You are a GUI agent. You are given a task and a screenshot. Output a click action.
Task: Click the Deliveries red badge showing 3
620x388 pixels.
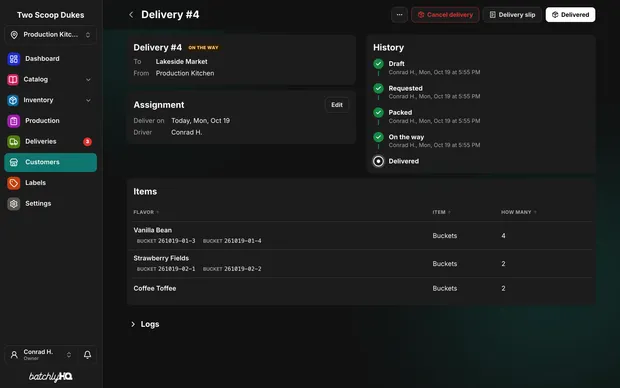pos(87,142)
